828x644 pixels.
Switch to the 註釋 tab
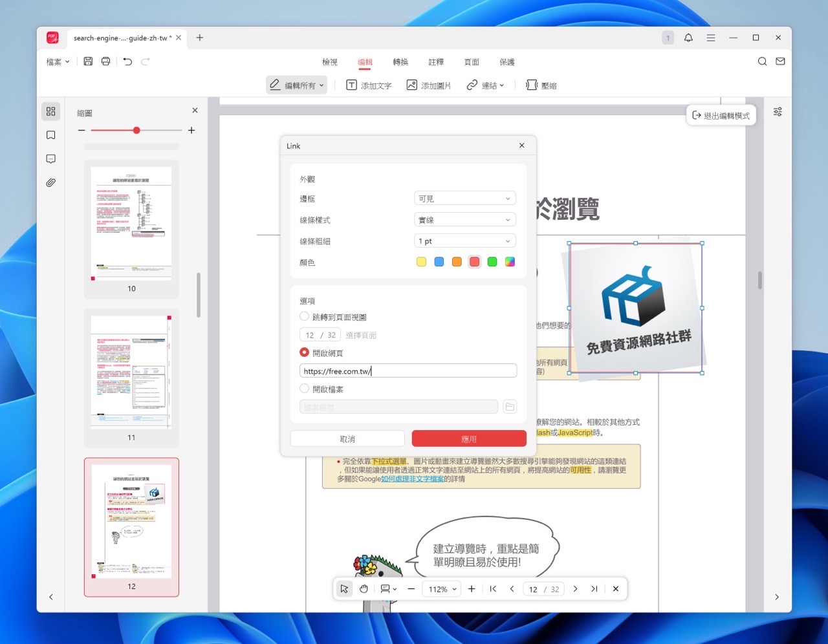click(x=436, y=62)
